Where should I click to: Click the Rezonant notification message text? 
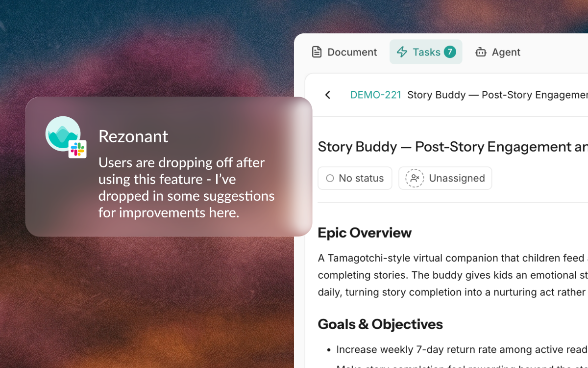186,187
